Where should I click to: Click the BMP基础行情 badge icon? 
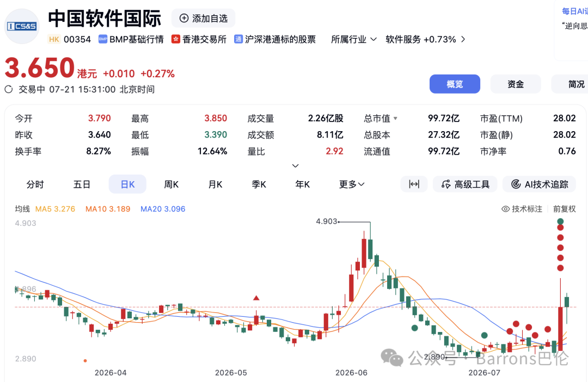103,39
